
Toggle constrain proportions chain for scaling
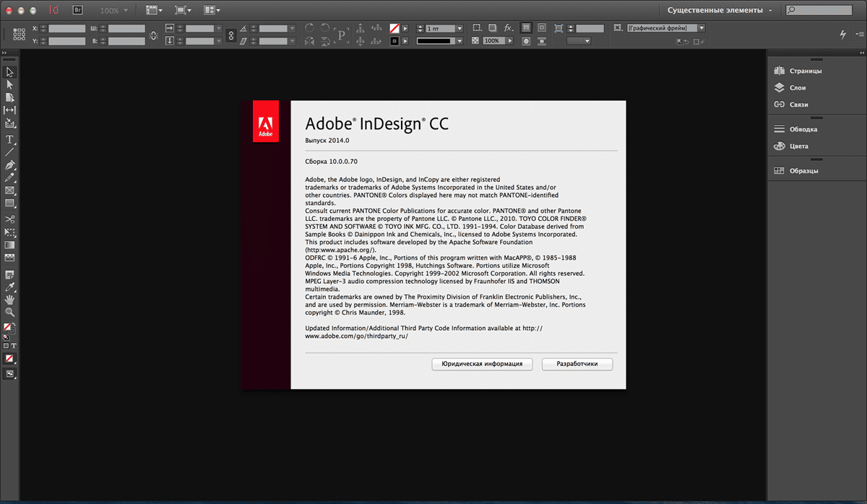[231, 35]
